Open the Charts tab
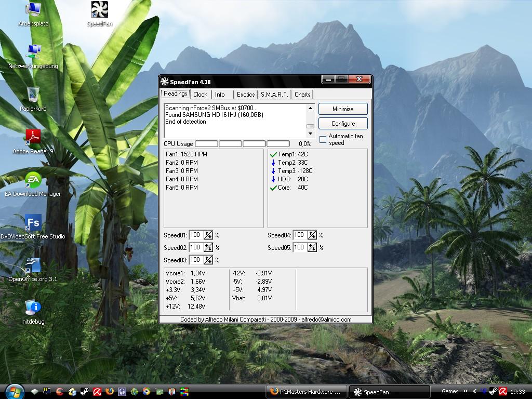 pos(302,95)
